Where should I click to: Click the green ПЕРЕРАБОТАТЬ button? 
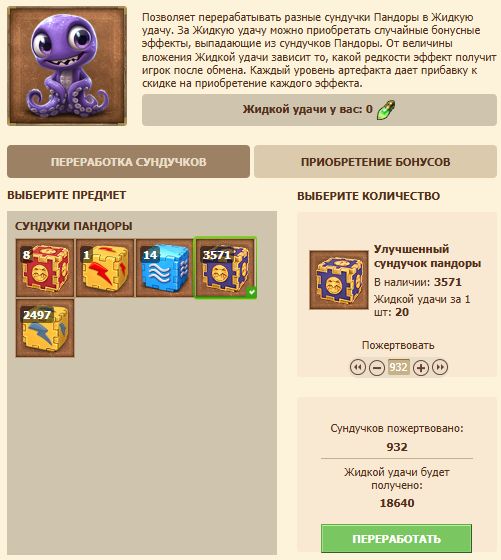point(396,538)
